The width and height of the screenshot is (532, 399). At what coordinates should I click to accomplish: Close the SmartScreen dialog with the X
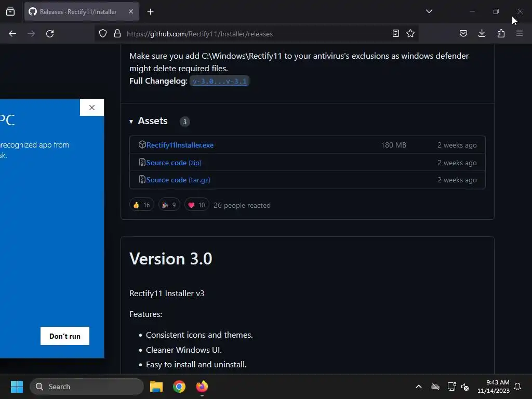pos(92,108)
